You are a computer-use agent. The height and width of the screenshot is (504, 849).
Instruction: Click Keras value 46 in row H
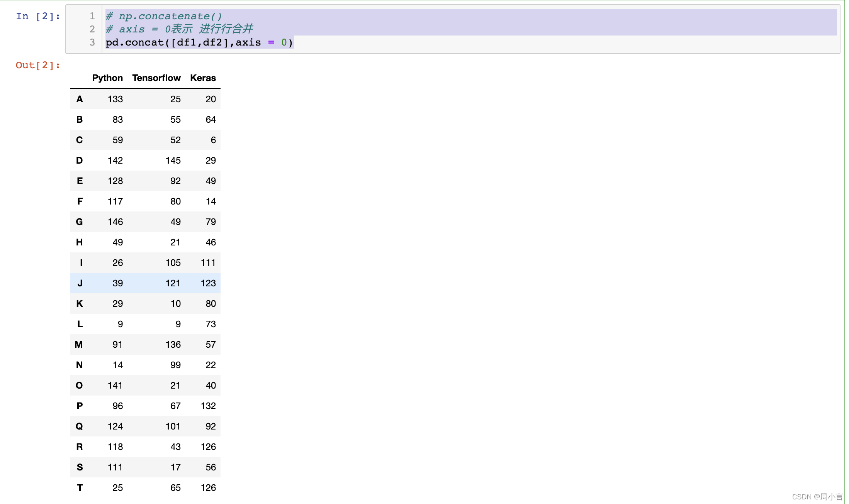211,242
